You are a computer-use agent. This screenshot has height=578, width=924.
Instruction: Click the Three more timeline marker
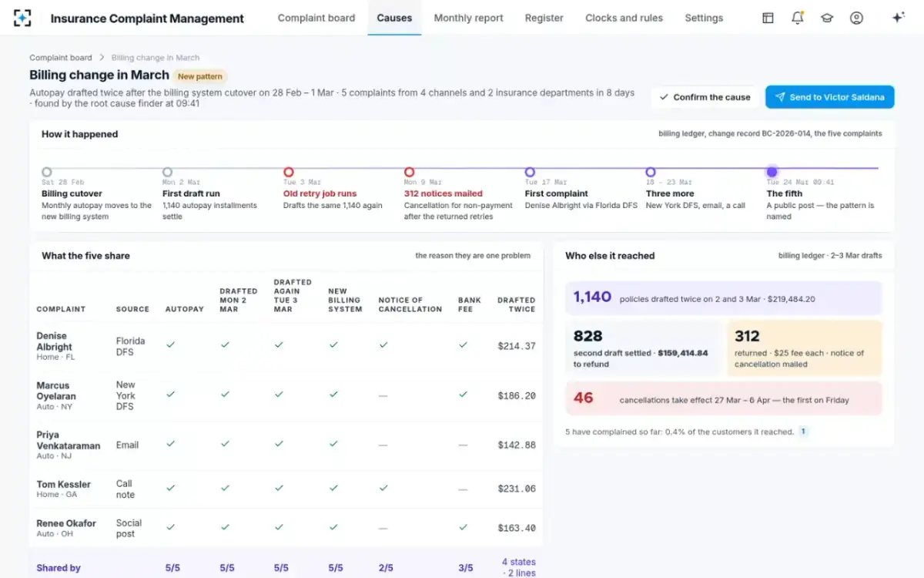point(651,172)
